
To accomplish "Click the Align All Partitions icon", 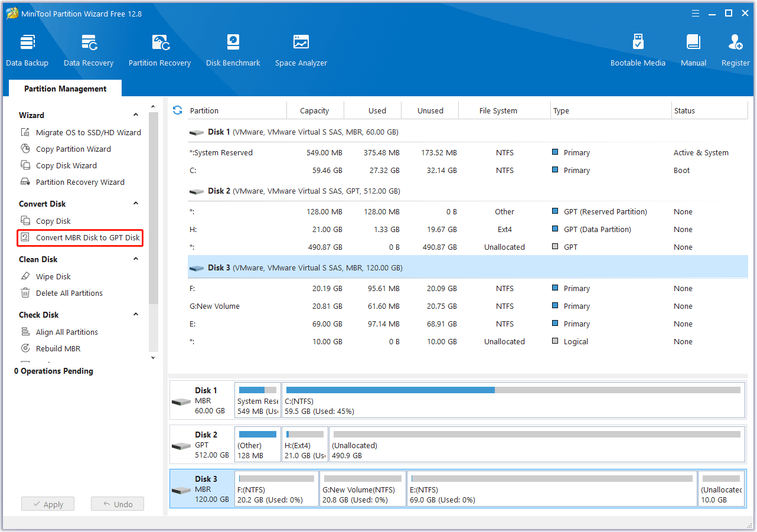I will click(25, 332).
